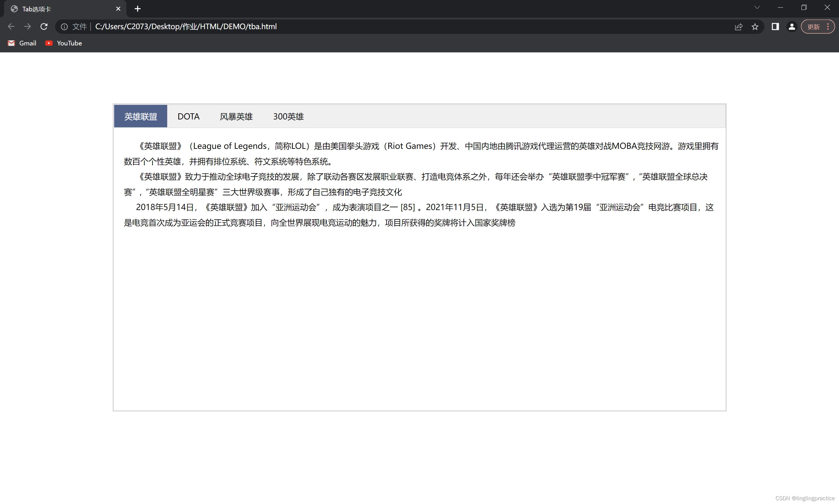839x504 pixels.
Task: Switch to the 300英雄 tab
Action: coord(288,116)
